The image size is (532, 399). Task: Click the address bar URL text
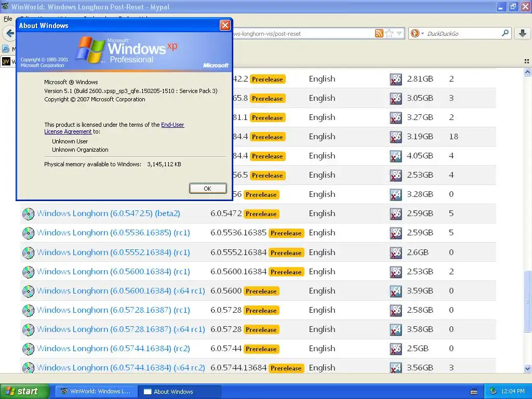click(x=267, y=34)
